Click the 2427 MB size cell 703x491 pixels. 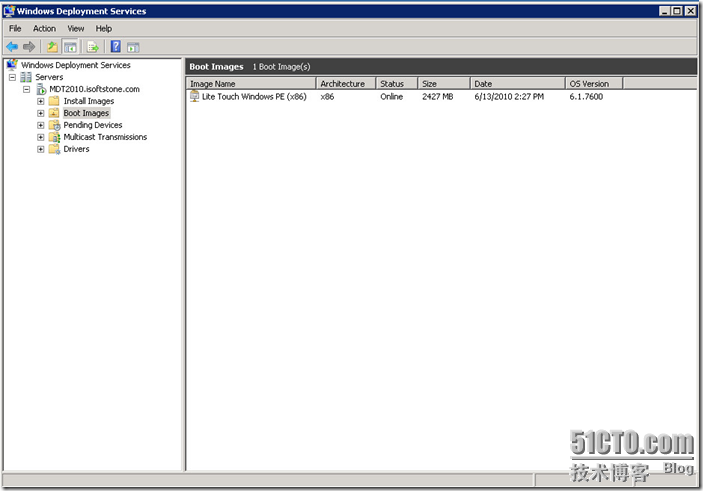(438, 96)
